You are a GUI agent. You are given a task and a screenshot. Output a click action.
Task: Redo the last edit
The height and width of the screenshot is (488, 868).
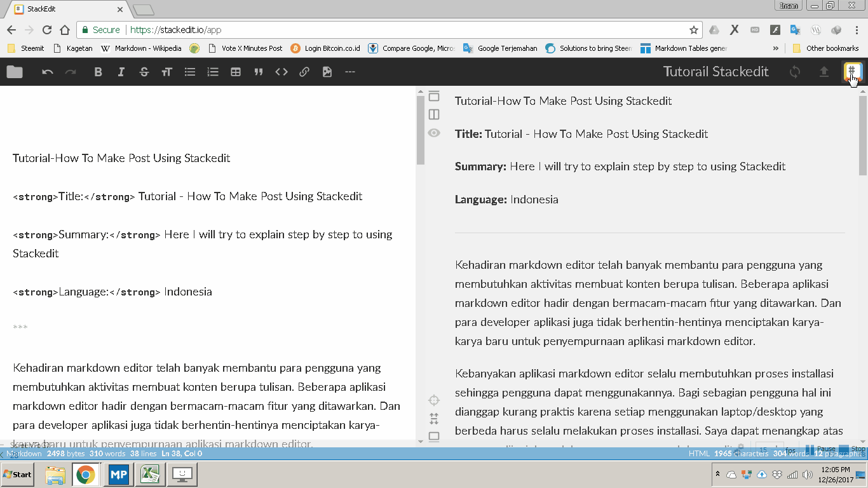71,72
